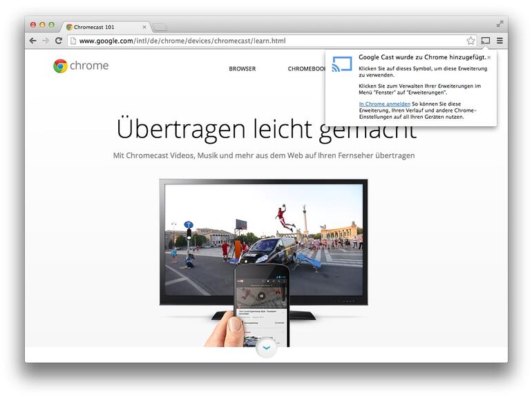Click text 'Klicken Sie zum Verwalten'
Image resolution: width=532 pixels, height=399 pixels.
[419, 89]
